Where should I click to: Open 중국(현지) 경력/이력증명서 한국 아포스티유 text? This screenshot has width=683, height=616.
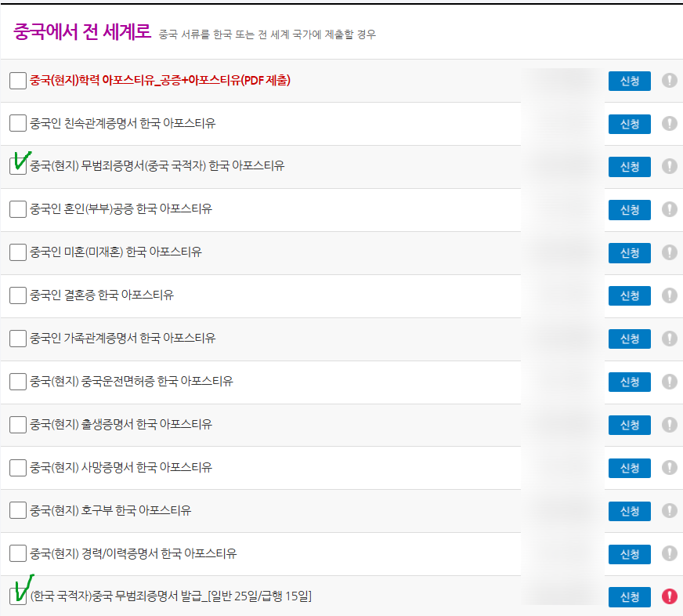[x=133, y=553]
